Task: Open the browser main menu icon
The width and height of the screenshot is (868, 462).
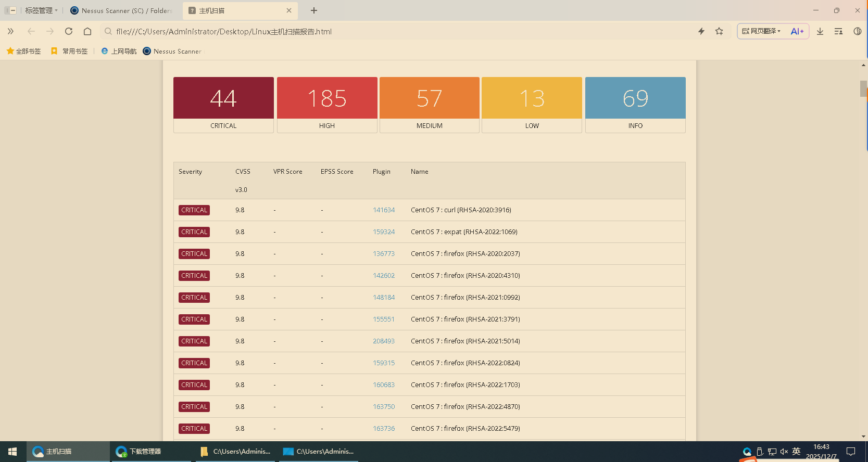Action: (x=838, y=31)
